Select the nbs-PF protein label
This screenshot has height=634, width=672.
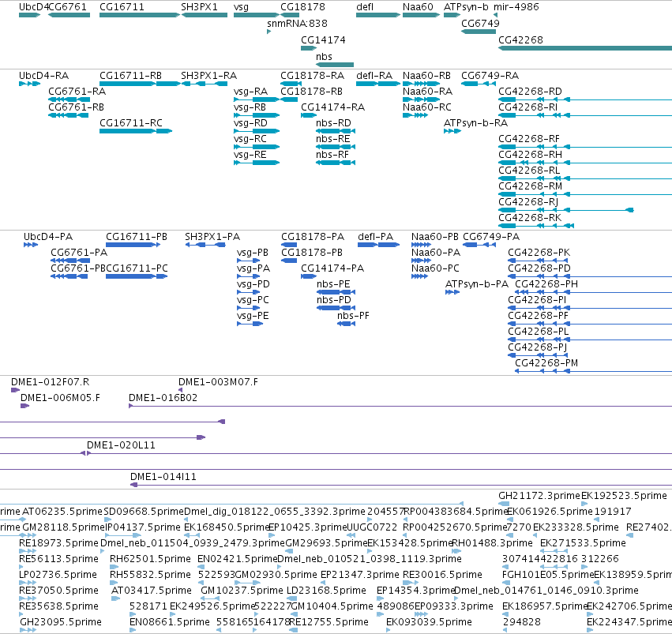click(353, 316)
